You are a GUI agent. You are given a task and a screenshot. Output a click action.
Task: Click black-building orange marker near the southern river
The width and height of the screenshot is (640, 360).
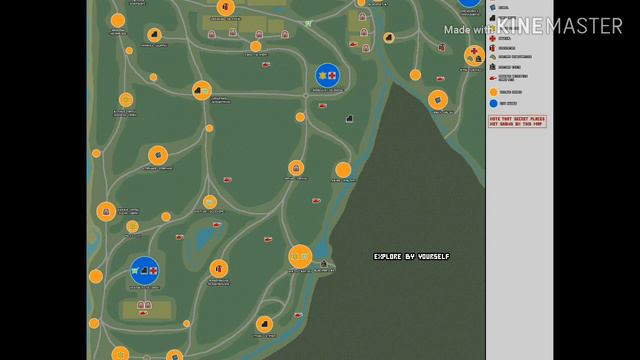pos(264,324)
